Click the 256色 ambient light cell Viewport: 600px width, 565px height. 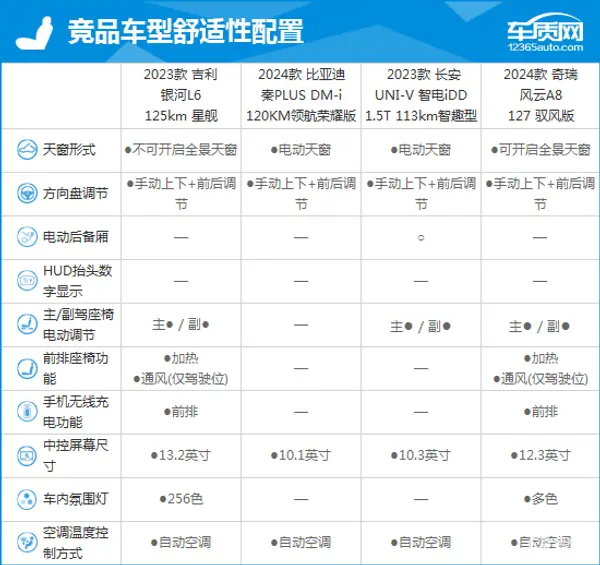tap(181, 499)
